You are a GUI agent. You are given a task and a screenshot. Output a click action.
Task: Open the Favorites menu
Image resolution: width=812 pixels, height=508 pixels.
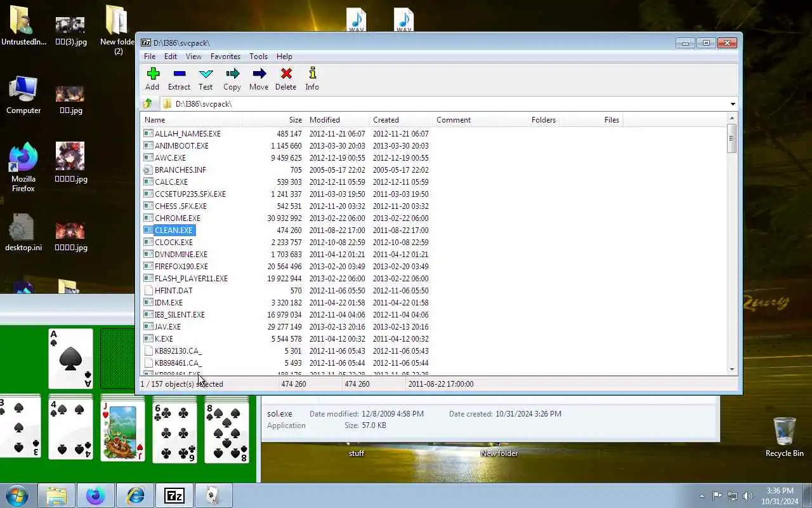tap(225, 57)
